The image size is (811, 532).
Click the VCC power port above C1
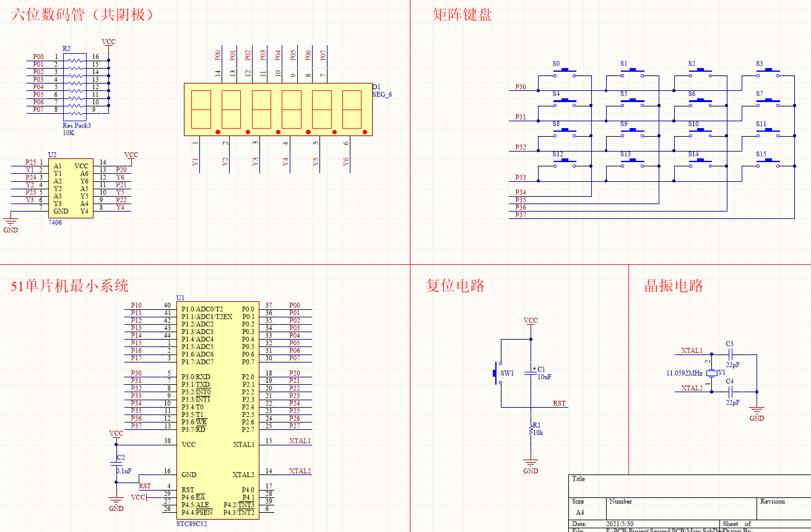531,321
